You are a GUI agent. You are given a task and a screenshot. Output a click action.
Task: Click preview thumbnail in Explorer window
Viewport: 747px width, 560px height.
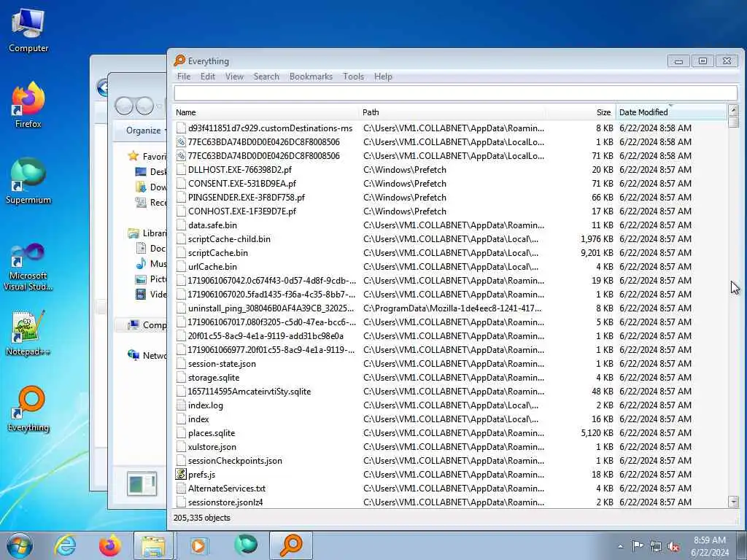[x=142, y=484]
